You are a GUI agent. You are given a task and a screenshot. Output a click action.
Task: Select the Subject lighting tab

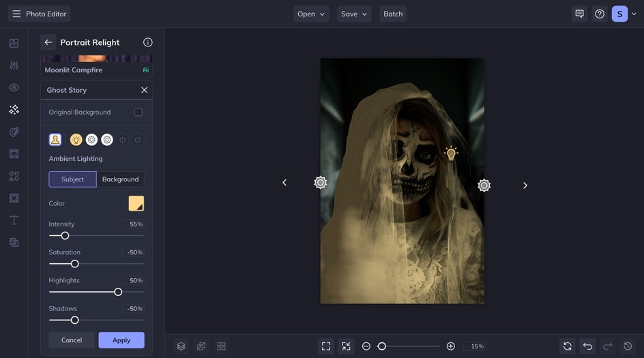click(x=72, y=179)
